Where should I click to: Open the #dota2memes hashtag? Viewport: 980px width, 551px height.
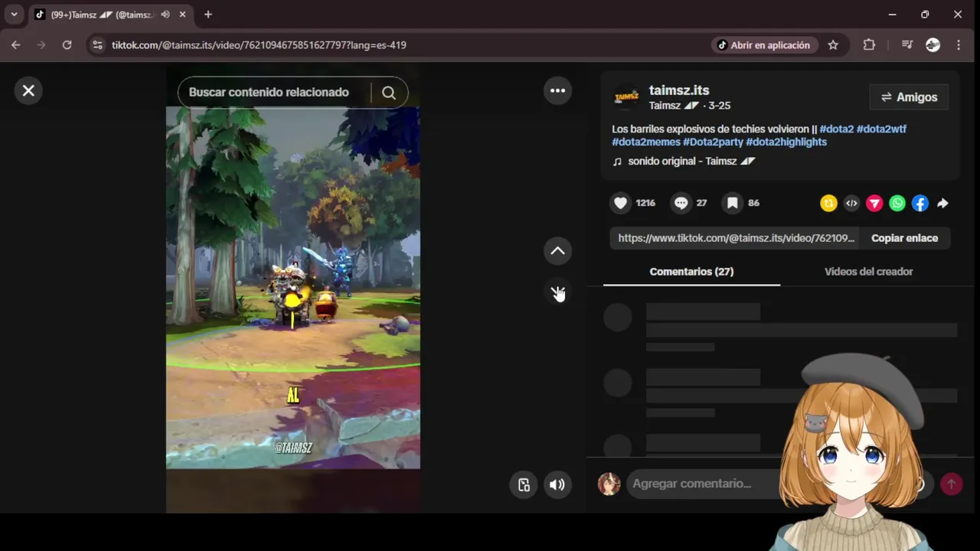(645, 142)
